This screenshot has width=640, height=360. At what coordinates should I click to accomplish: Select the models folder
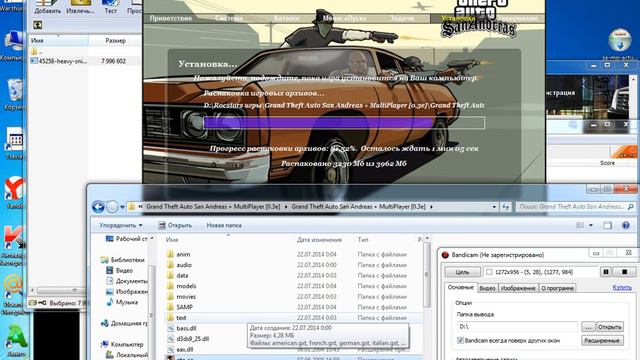tap(182, 286)
